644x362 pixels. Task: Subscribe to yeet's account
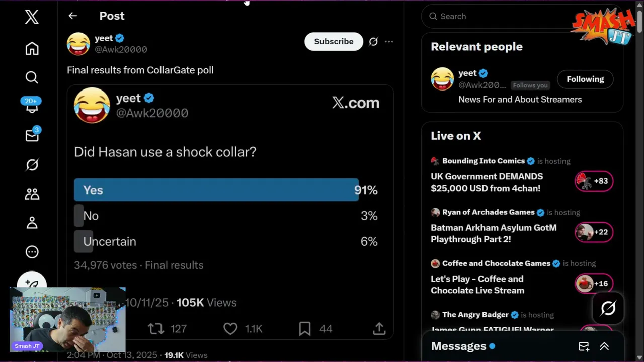point(334,42)
